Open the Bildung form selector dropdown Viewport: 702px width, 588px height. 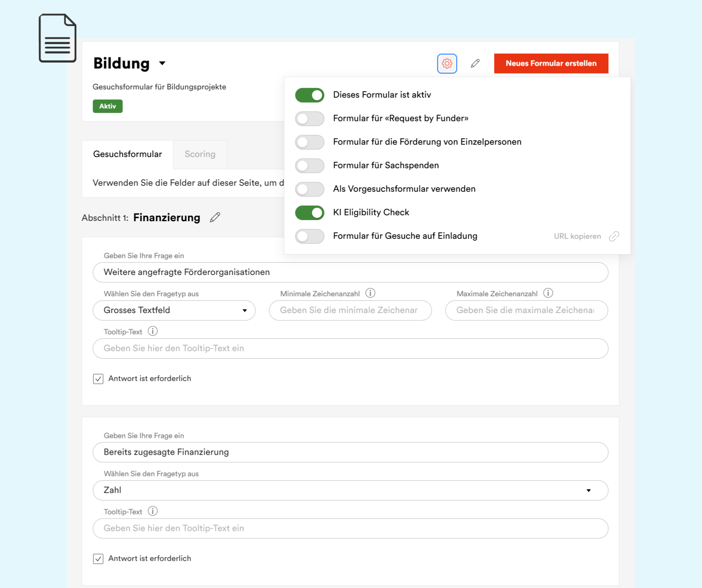pos(162,63)
